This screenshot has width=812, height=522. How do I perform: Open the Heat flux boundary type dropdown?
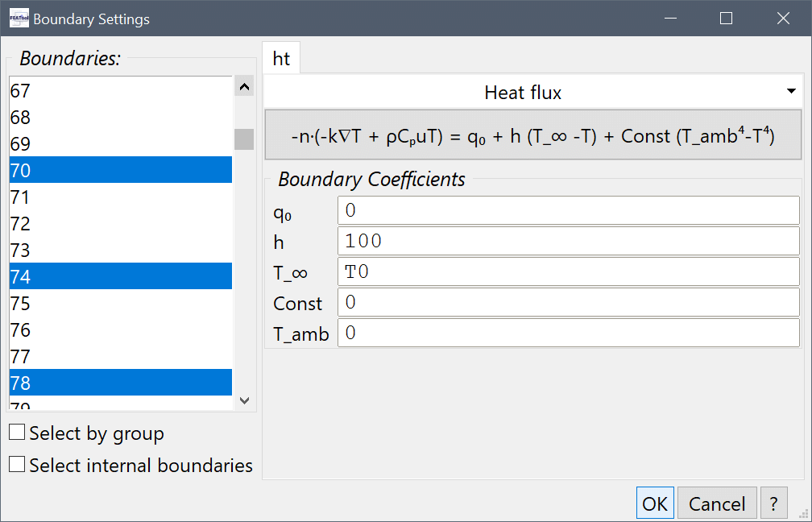tap(532, 93)
